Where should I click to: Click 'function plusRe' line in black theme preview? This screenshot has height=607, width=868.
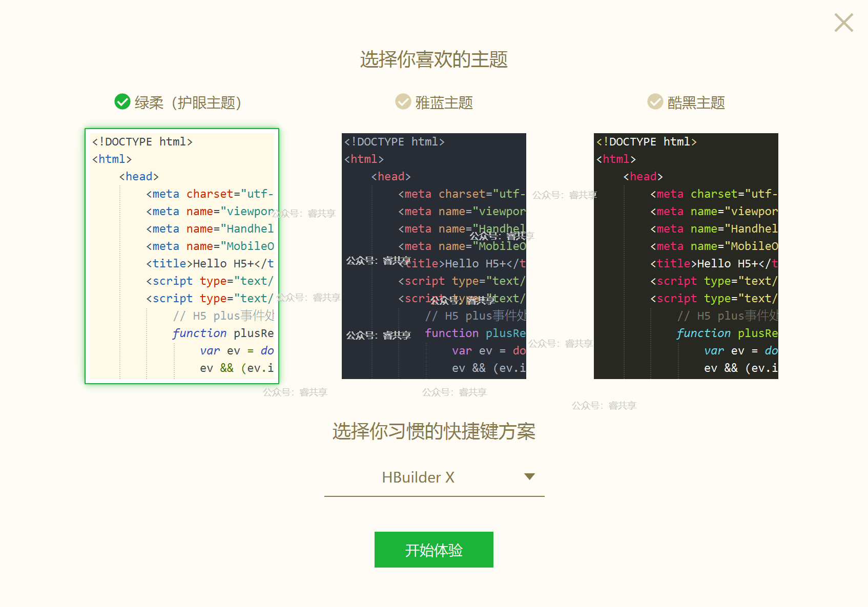727,333
